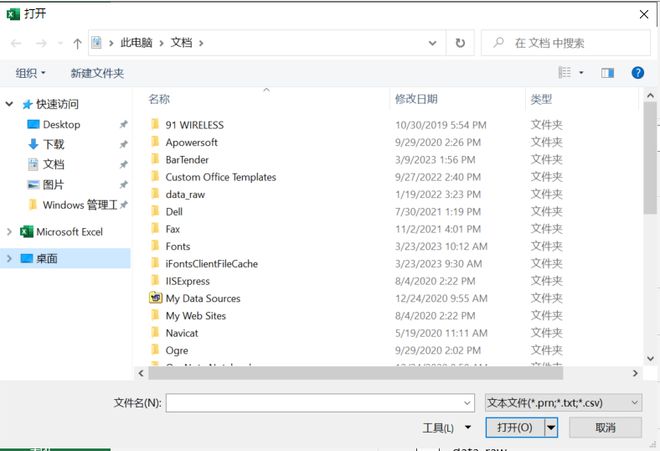
Task: Click the 此电脑 breadcrumb
Action: (x=136, y=43)
